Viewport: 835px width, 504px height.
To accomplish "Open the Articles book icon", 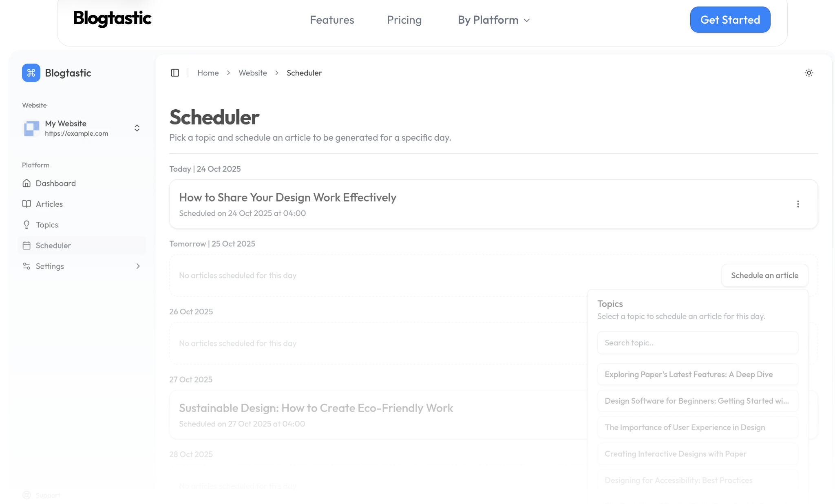I will point(27,204).
